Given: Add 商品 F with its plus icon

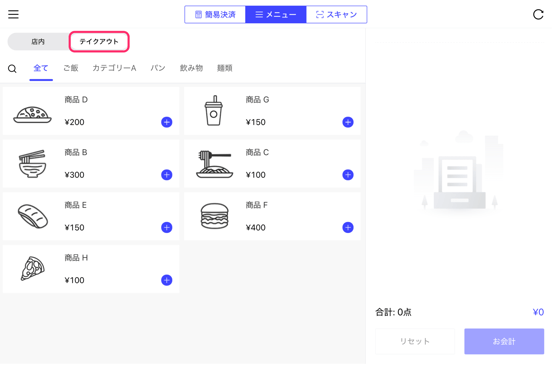Looking at the screenshot, I should tap(348, 227).
